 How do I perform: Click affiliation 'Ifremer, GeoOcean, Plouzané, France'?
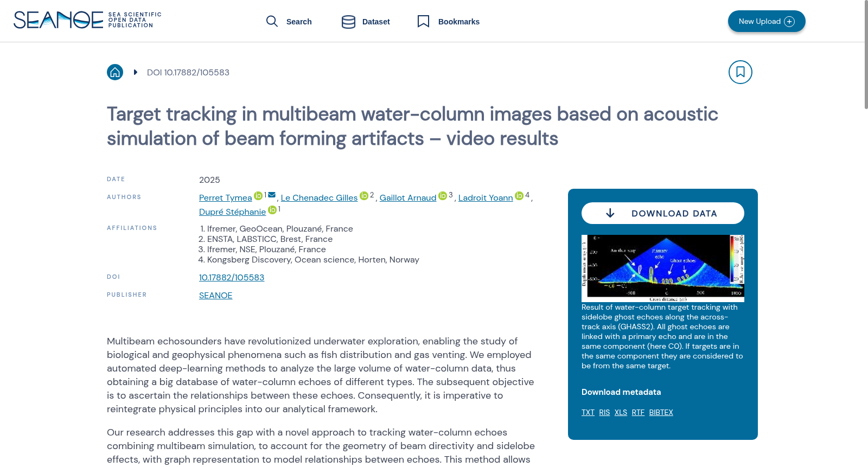click(x=280, y=229)
